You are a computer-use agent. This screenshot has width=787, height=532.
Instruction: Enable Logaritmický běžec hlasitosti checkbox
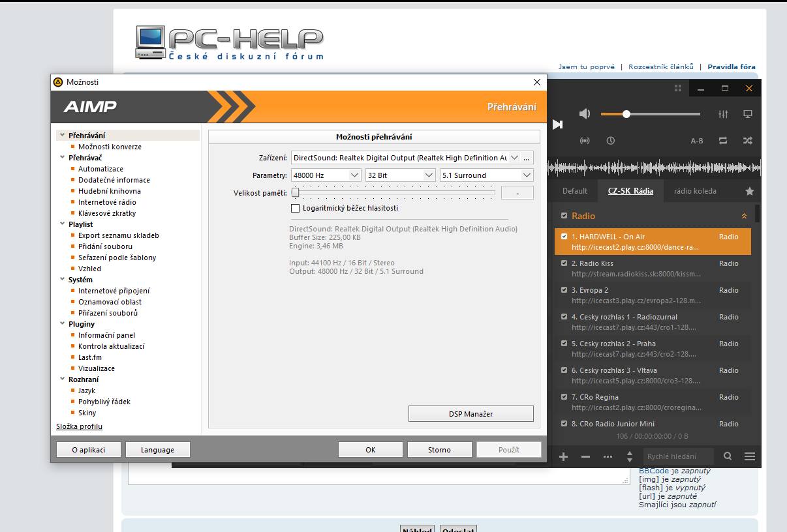[296, 208]
